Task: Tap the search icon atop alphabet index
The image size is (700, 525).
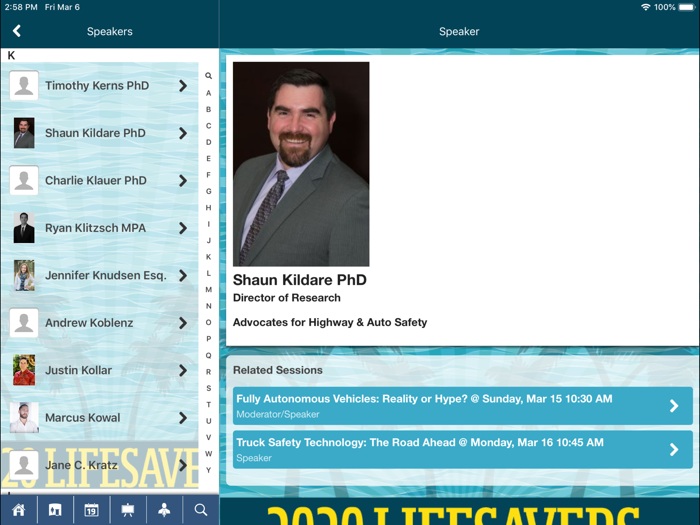Action: [208, 76]
